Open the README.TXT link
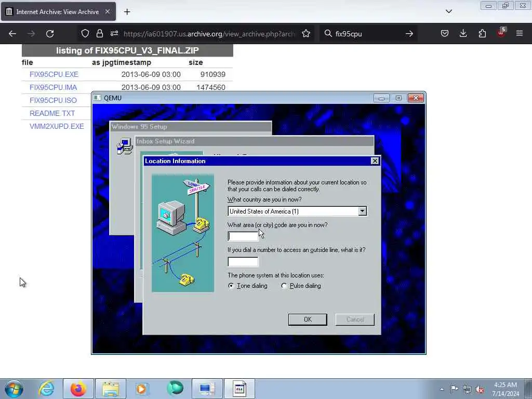This screenshot has width=532, height=399. coord(52,113)
